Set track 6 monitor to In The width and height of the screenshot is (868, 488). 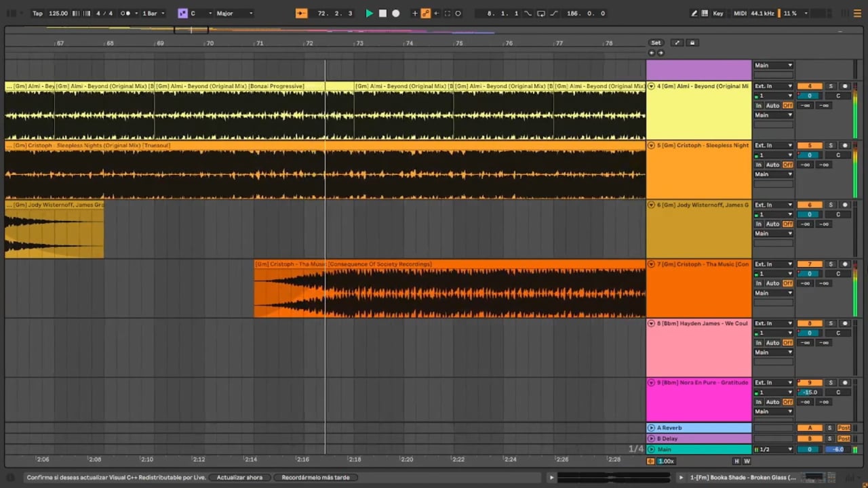[759, 224]
